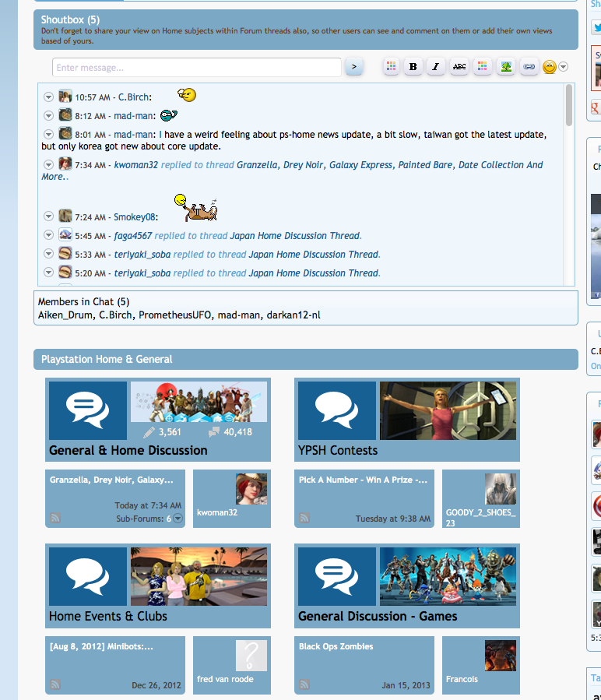Viewport: 601px width, 700px height.
Task: Click the General Discussion - Games banner image
Action: [448, 576]
